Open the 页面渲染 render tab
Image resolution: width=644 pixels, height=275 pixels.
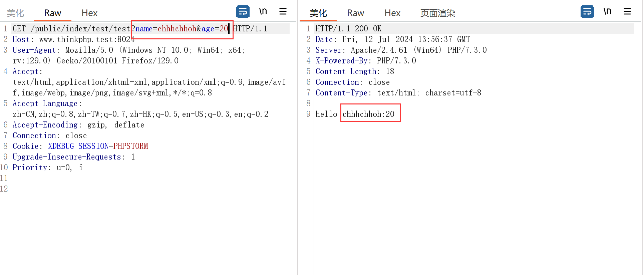[x=438, y=13]
